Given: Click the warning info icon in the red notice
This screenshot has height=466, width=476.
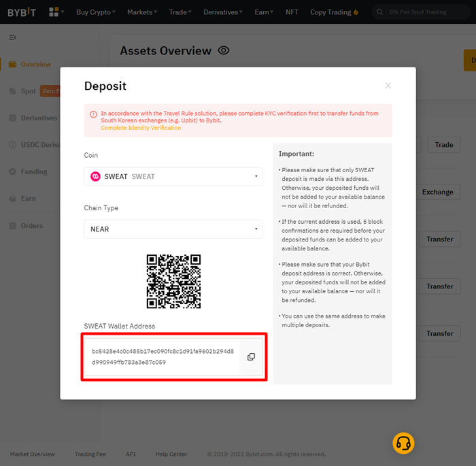Looking at the screenshot, I should [93, 114].
